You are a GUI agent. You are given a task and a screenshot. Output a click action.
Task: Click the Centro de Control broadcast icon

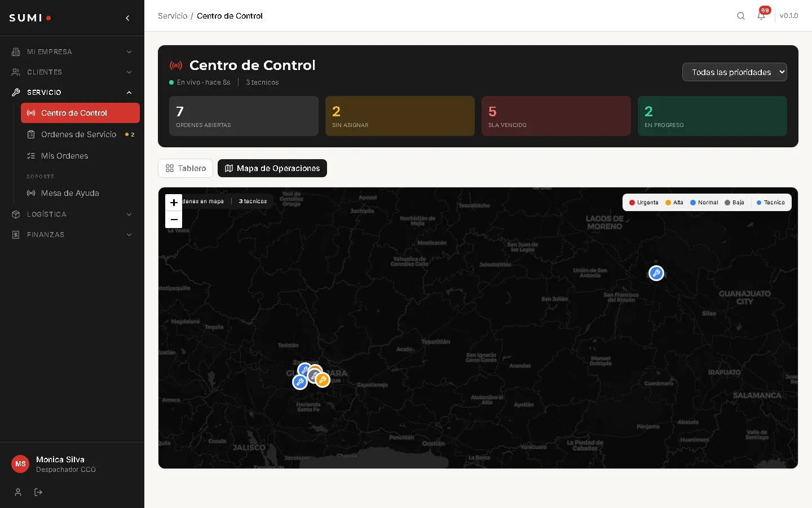click(x=175, y=65)
